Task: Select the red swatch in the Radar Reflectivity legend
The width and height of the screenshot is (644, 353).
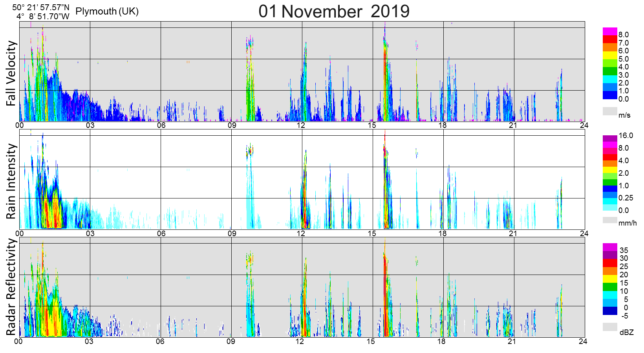Action: pos(610,263)
